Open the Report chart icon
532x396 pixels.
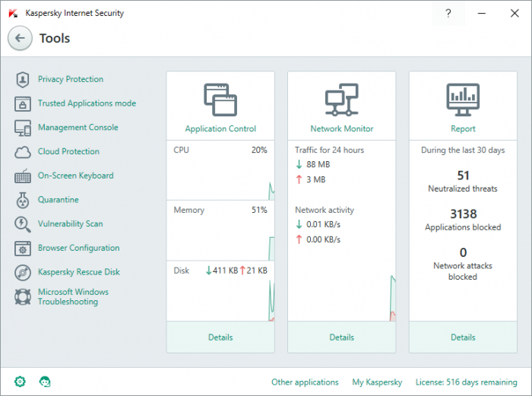click(463, 100)
